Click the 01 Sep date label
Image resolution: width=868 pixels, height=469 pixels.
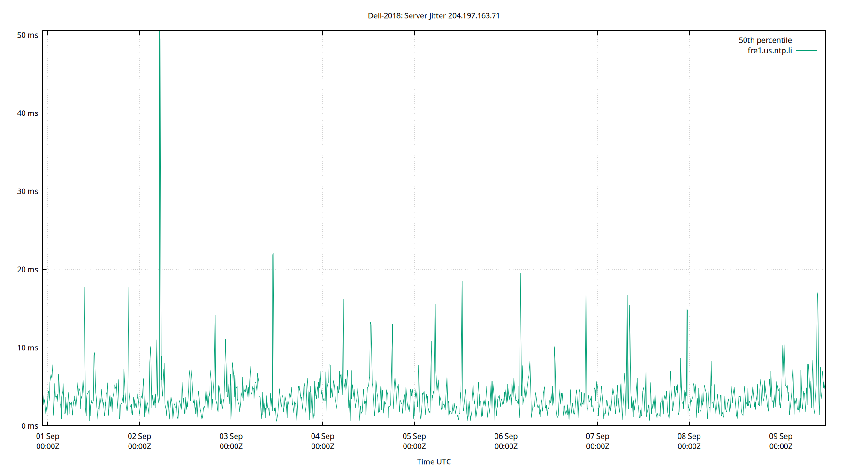48,436
